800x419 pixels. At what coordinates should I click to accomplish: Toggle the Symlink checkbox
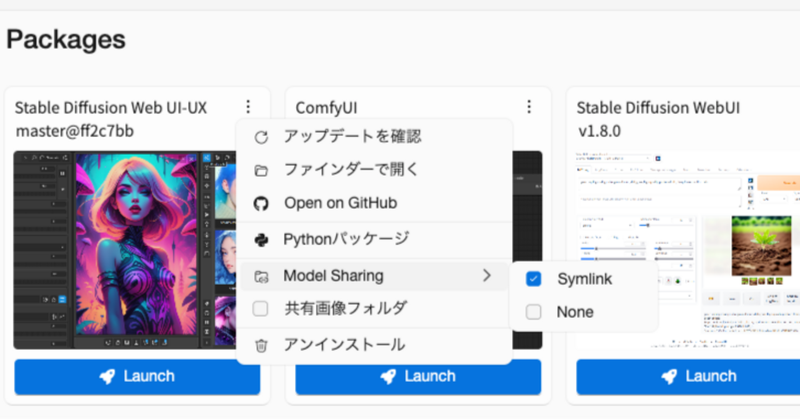(534, 279)
